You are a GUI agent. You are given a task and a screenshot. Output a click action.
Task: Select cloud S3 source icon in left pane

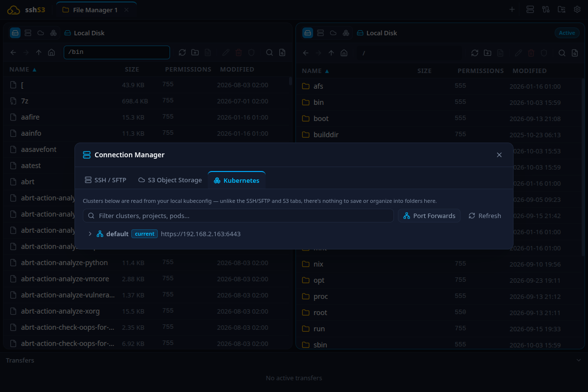point(41,33)
